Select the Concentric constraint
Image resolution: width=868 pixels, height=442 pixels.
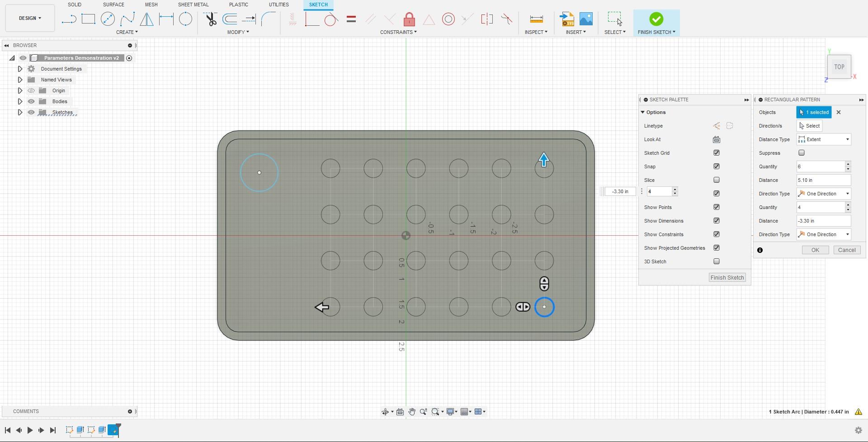click(x=448, y=19)
